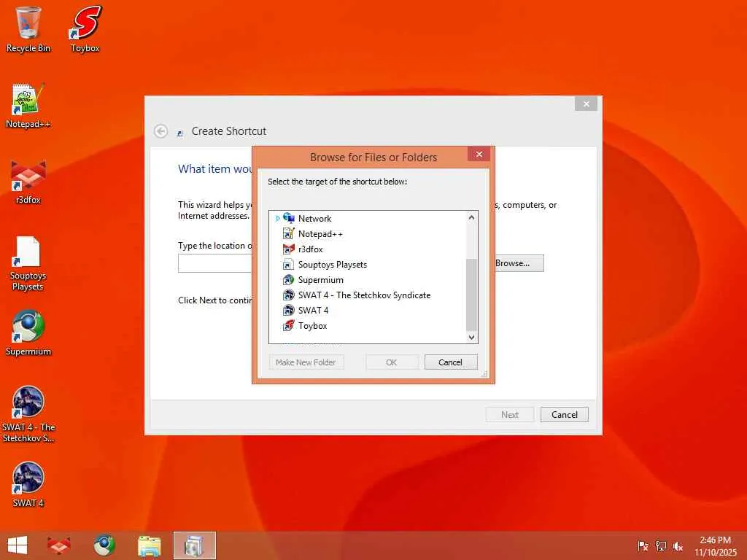This screenshot has height=560, width=747.
Task: Select the SWAT 4 desktop shortcut icon
Action: click(x=28, y=485)
